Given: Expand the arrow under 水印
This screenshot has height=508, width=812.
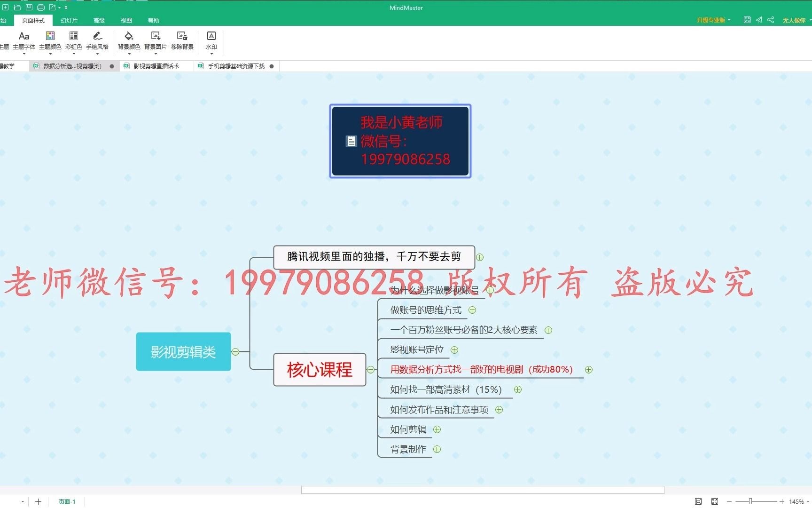Looking at the screenshot, I should (211, 54).
